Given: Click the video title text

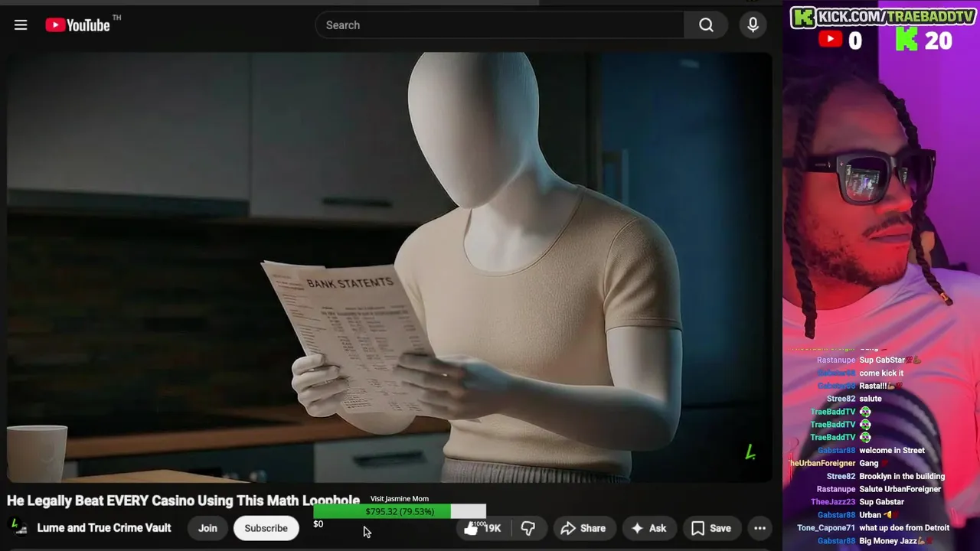Looking at the screenshot, I should tap(183, 500).
